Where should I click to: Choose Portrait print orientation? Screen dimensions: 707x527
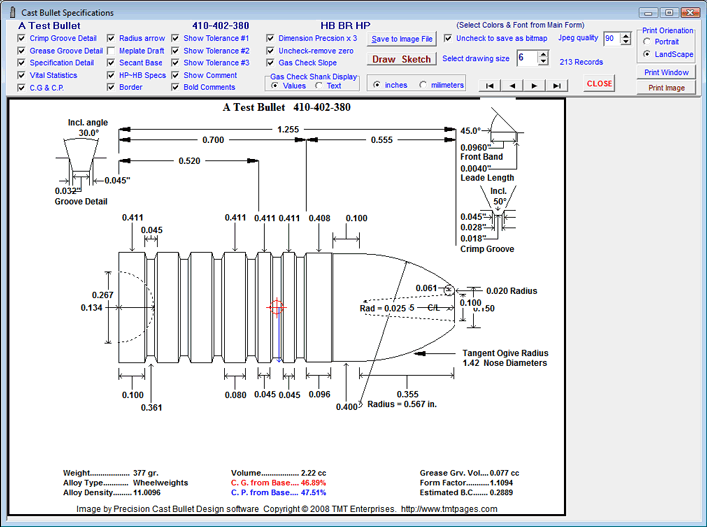[x=646, y=41]
